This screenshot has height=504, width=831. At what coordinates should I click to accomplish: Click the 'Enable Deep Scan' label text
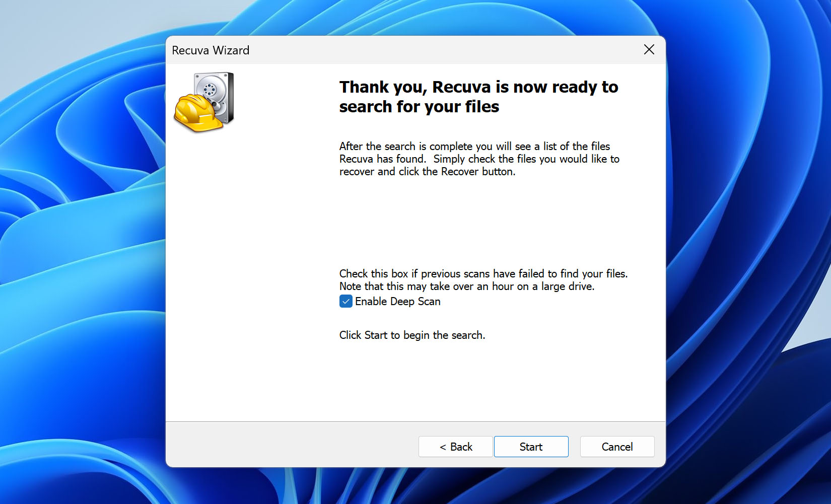(397, 301)
